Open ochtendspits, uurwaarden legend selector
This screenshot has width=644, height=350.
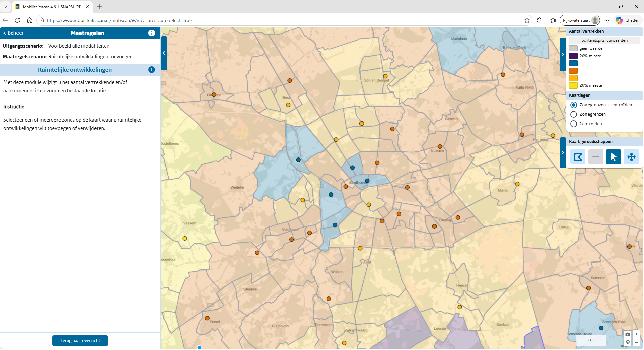tap(604, 40)
